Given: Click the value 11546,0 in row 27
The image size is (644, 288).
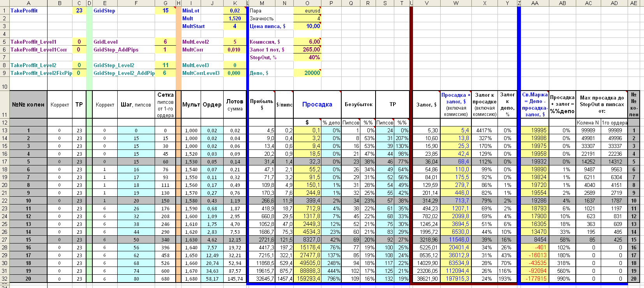Looking at the screenshot, I should click(x=456, y=240).
